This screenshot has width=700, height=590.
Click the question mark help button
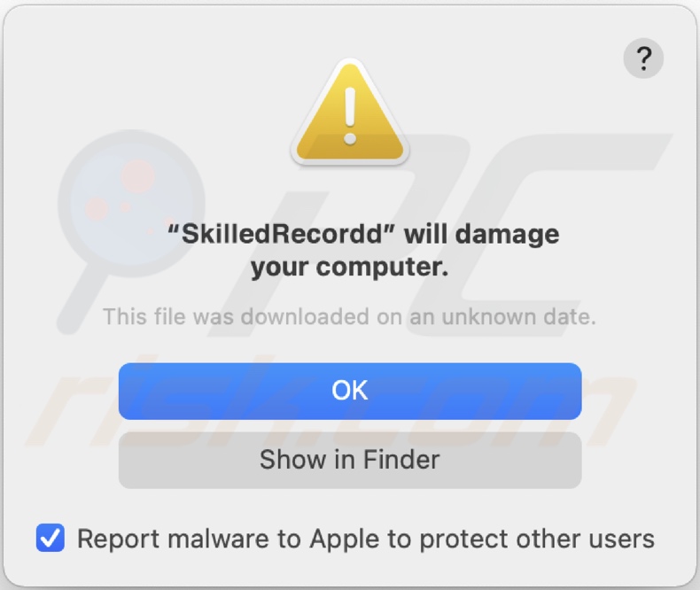[643, 59]
